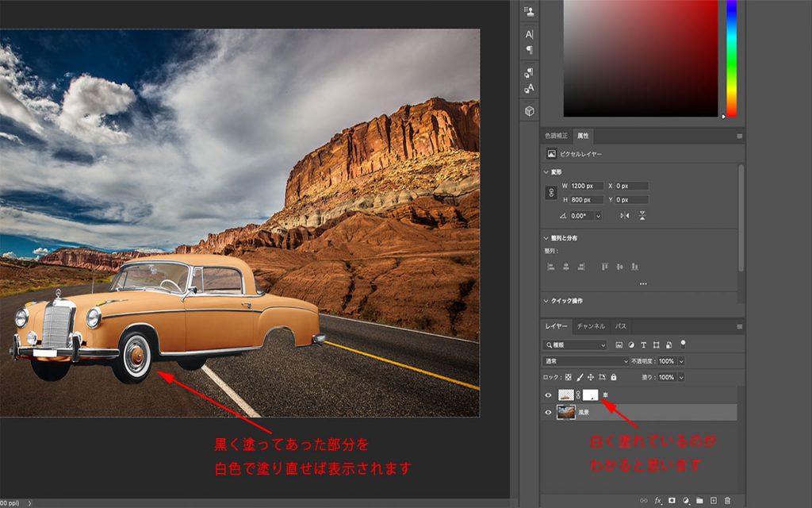Collapse the クイック操作 section

tap(546, 301)
